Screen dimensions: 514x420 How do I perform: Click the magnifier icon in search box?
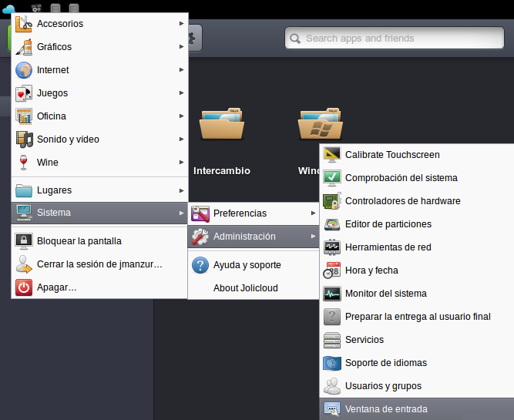coord(295,39)
